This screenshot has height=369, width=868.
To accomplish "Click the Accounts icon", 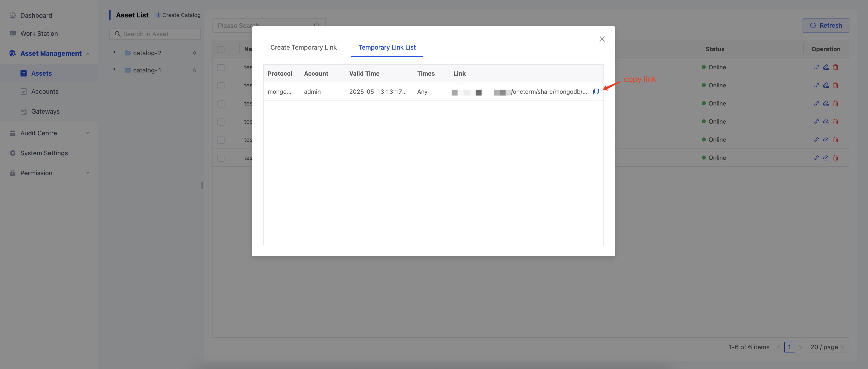I will click(x=24, y=92).
